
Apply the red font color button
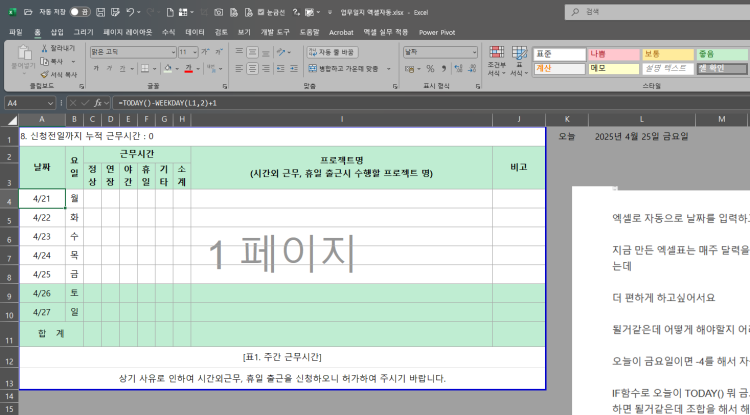click(188, 69)
